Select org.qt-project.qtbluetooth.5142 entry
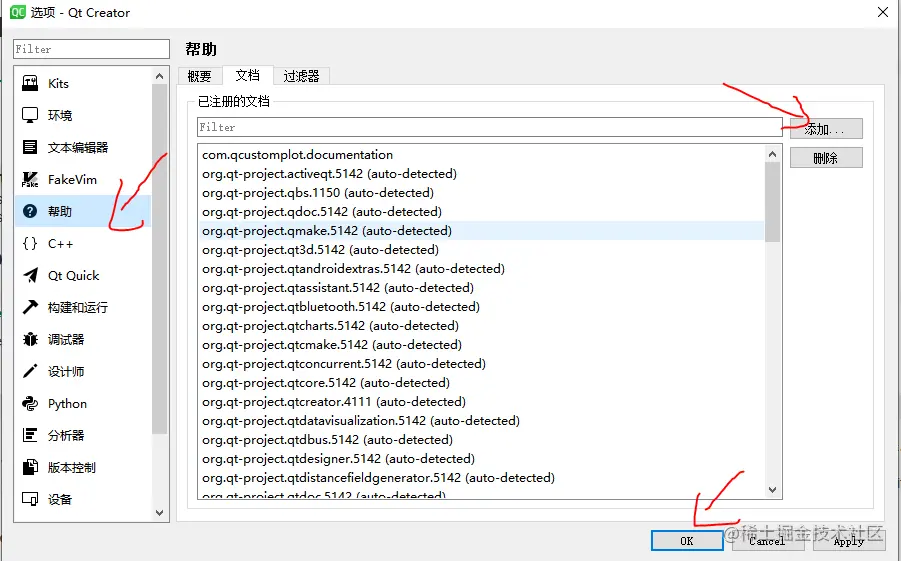The height and width of the screenshot is (561, 901). pyautogui.click(x=482, y=306)
